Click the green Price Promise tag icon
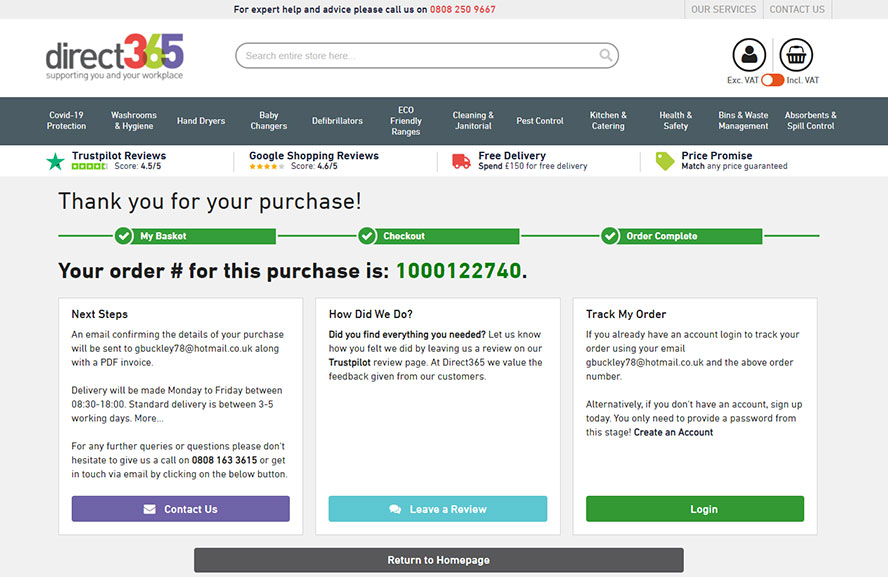888x577 pixels. click(x=665, y=161)
